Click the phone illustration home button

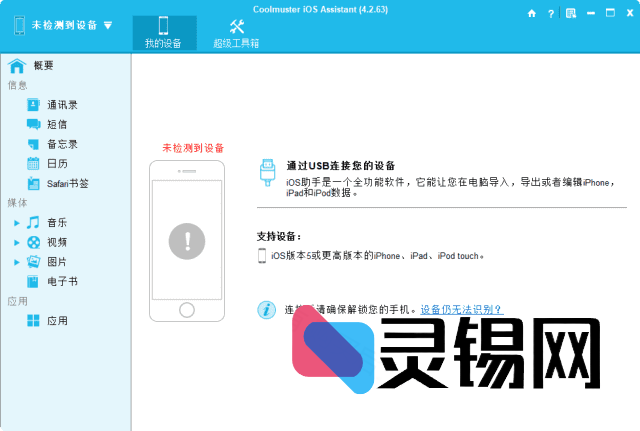[x=187, y=310]
